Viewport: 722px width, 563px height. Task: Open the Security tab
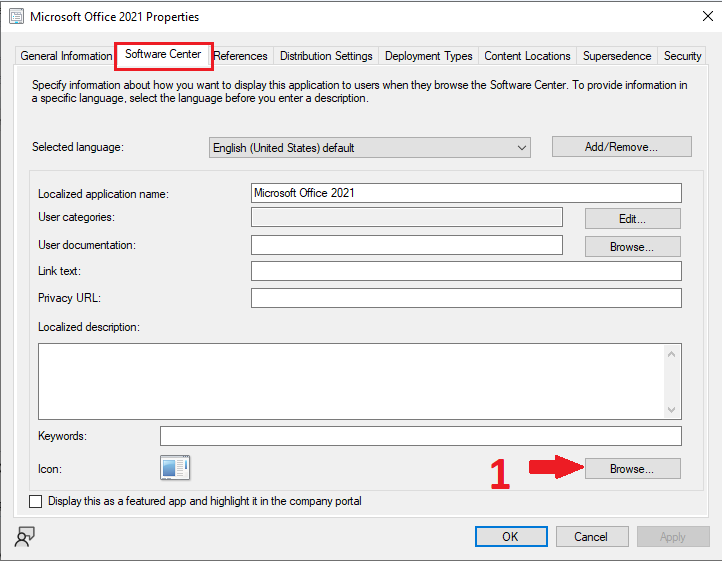[682, 56]
